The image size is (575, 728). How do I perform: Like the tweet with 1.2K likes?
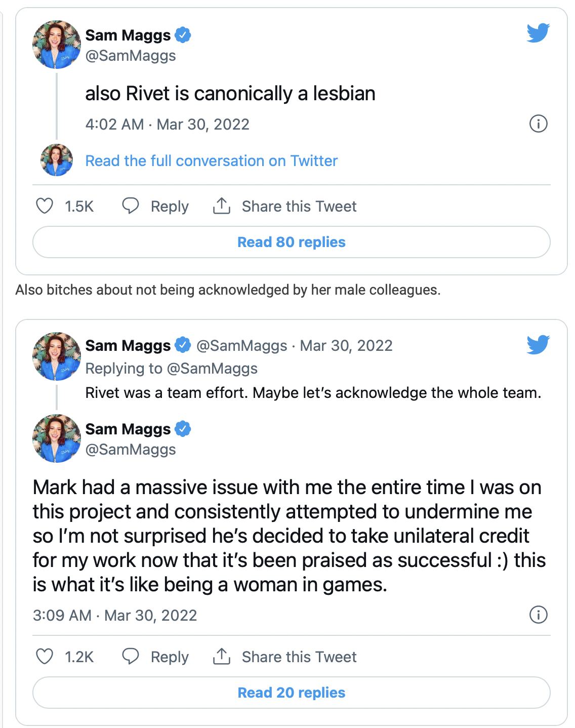[x=45, y=657]
